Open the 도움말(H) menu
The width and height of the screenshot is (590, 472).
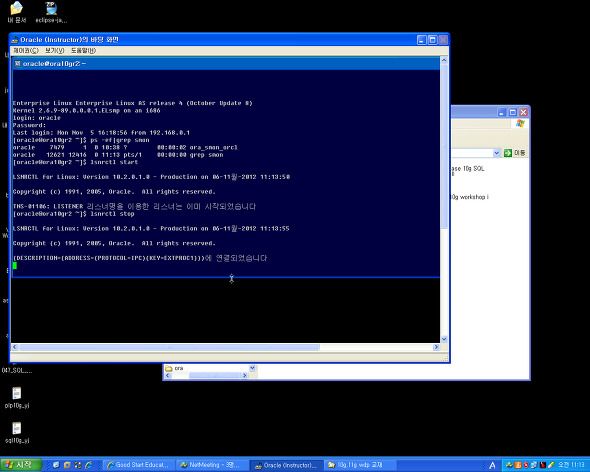tap(83, 50)
